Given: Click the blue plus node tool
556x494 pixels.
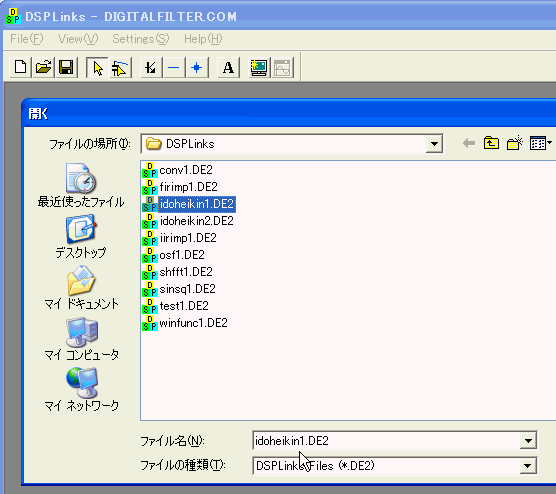Looking at the screenshot, I should [197, 67].
